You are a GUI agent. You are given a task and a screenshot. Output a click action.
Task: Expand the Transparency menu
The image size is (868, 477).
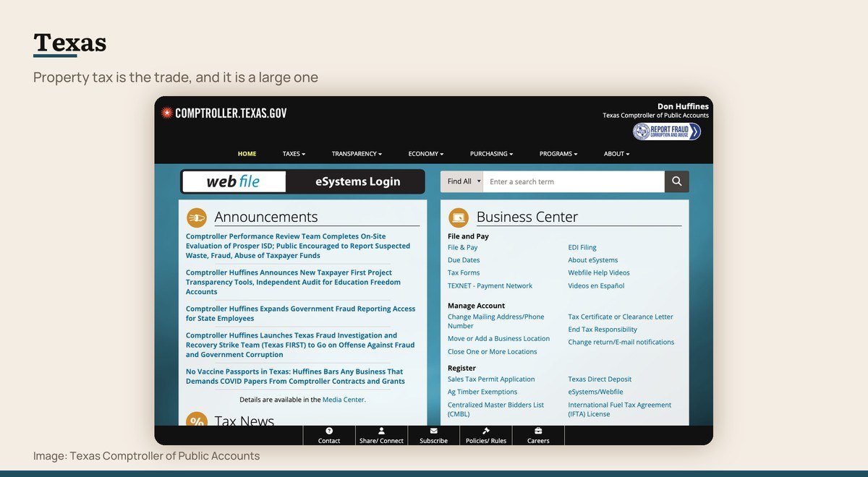coord(357,154)
